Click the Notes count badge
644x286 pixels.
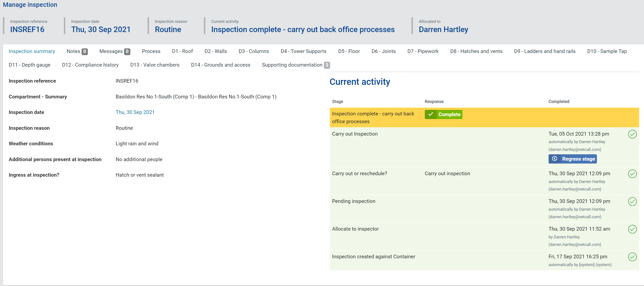click(84, 52)
